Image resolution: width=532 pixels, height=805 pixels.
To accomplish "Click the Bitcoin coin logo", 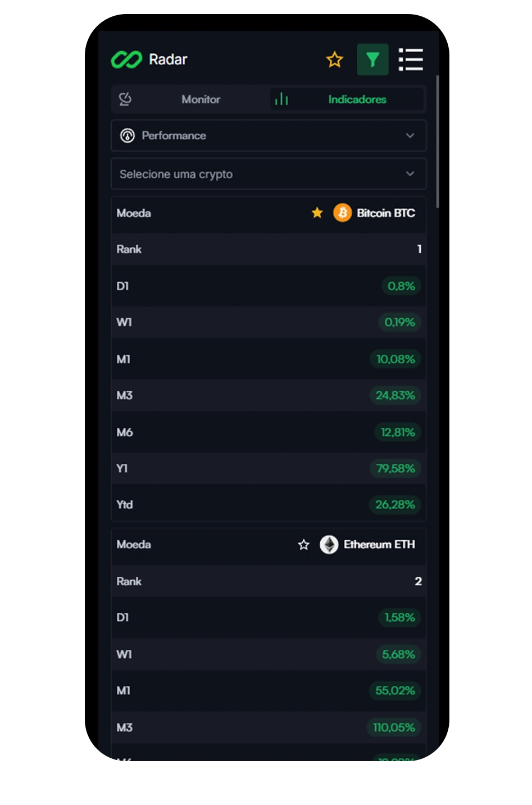I will 343,213.
